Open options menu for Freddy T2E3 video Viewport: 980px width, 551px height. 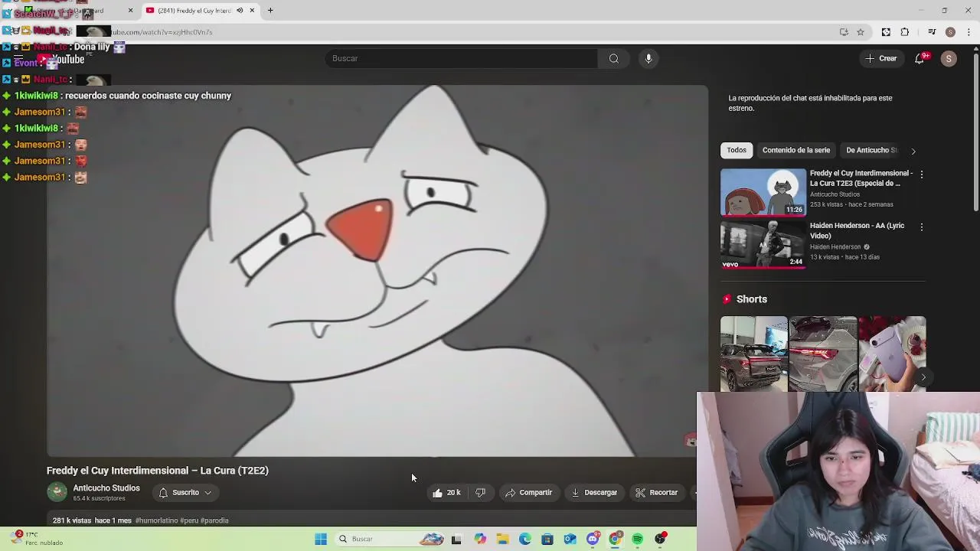tap(922, 174)
